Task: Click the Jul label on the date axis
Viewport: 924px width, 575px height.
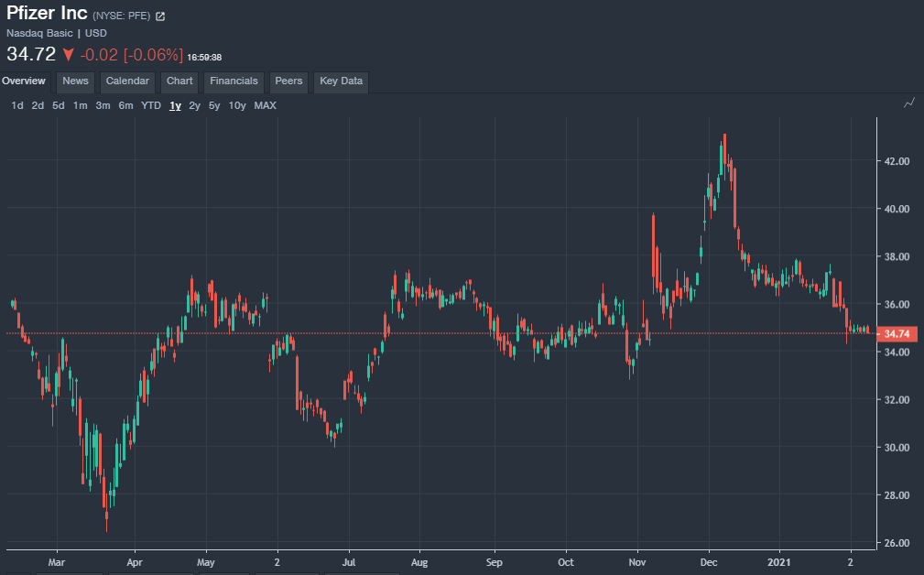Action: (x=349, y=562)
